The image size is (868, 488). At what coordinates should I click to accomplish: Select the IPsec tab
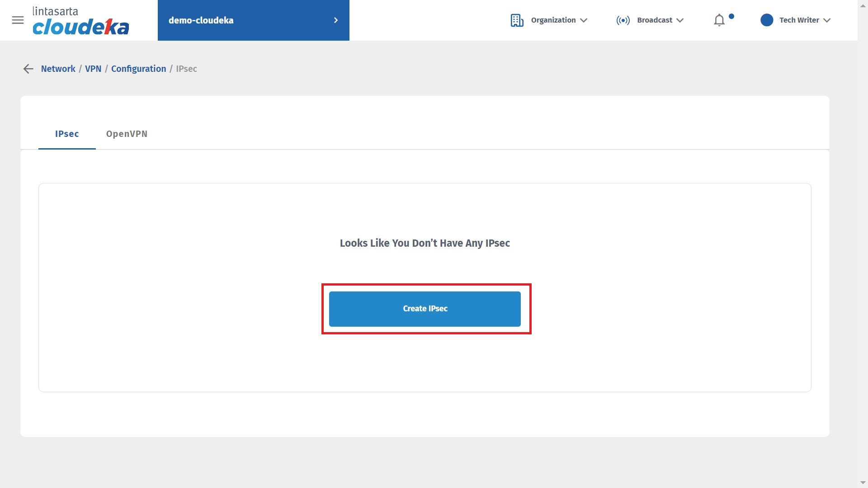(67, 134)
